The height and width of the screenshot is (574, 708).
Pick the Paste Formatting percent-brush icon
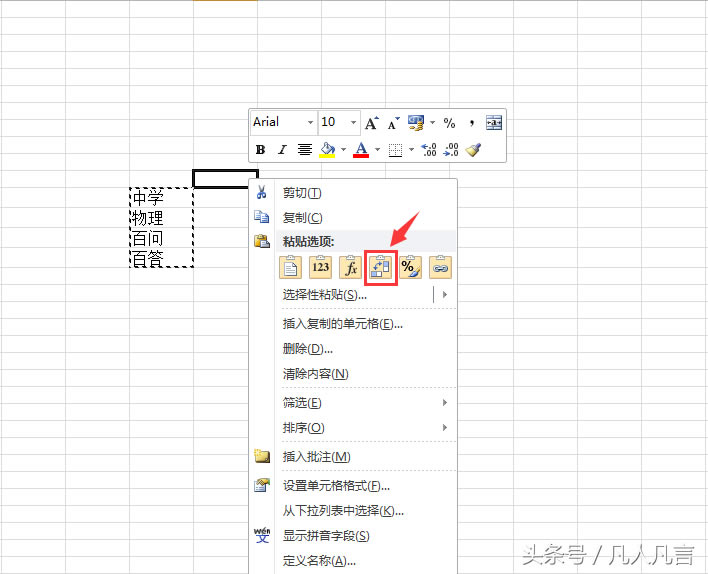[410, 267]
